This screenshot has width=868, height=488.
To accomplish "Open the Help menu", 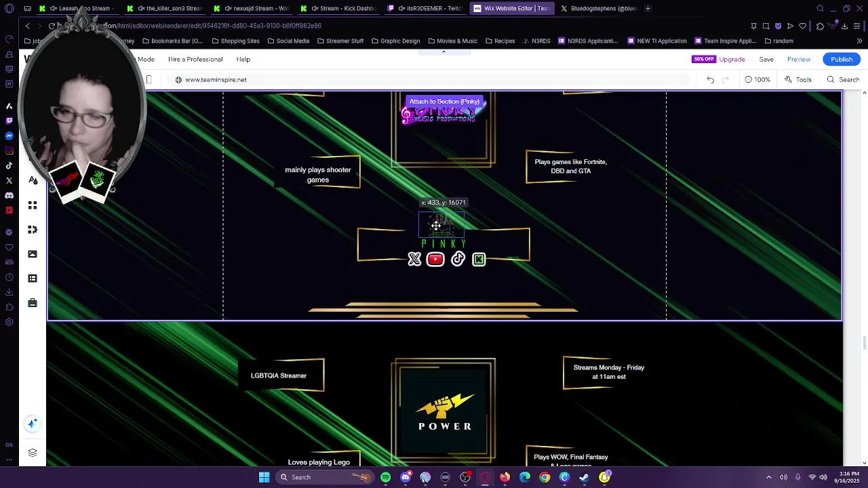I will (243, 60).
